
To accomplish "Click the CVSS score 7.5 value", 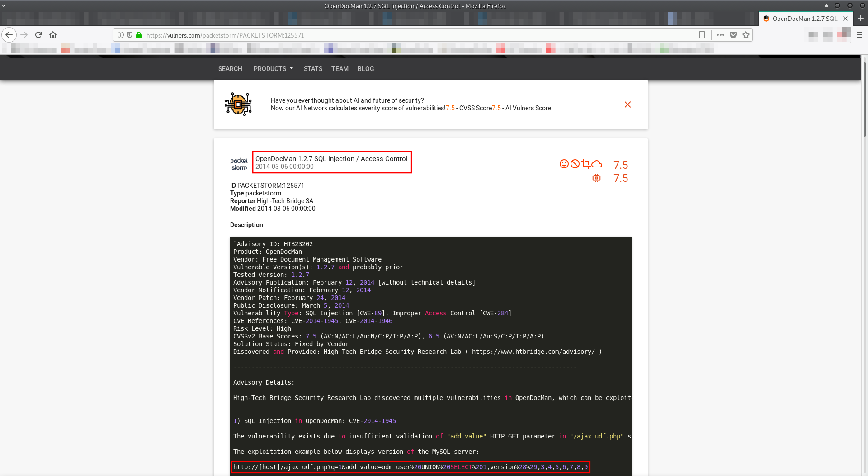I will click(x=621, y=165).
